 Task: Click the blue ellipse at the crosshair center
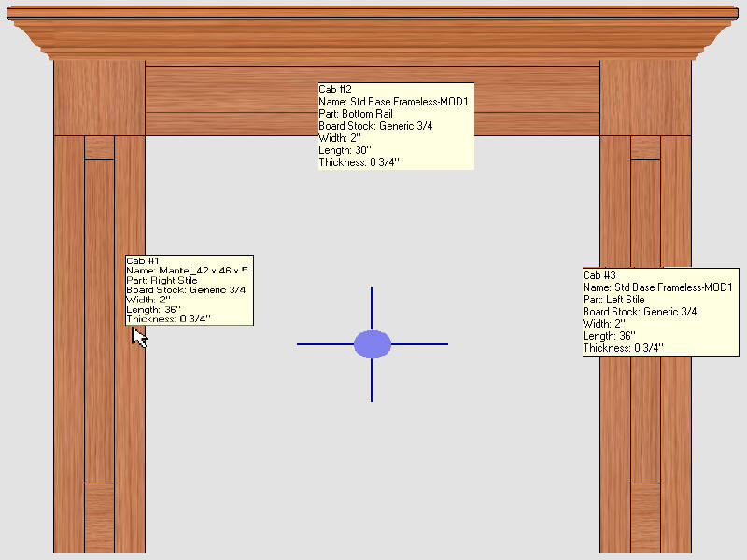[x=373, y=344]
